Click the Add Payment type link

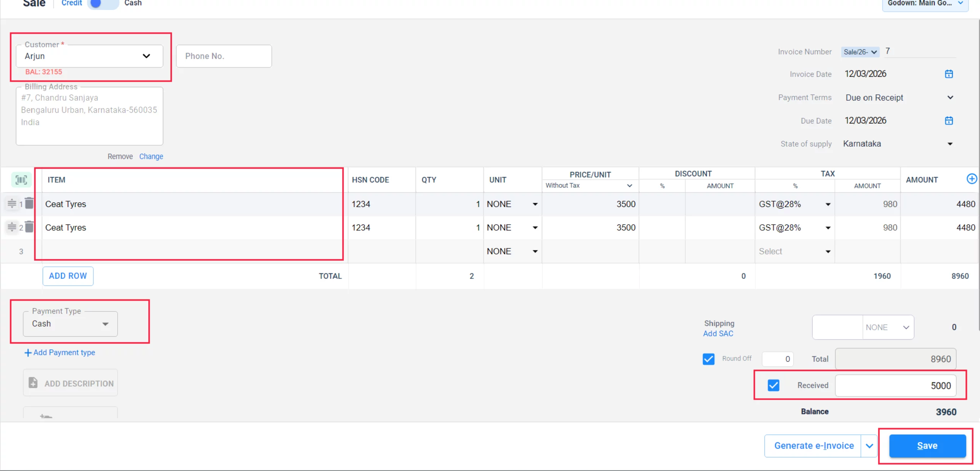click(59, 352)
